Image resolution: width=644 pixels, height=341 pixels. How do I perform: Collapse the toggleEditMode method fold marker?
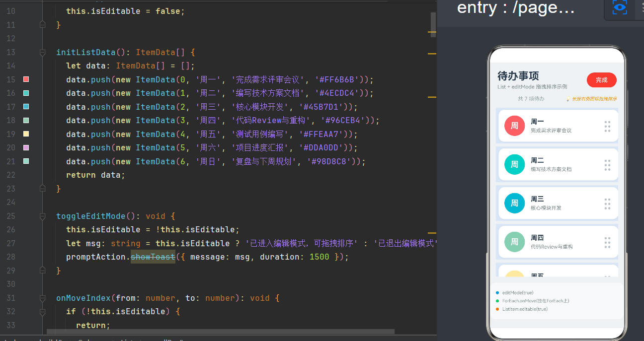click(x=43, y=216)
